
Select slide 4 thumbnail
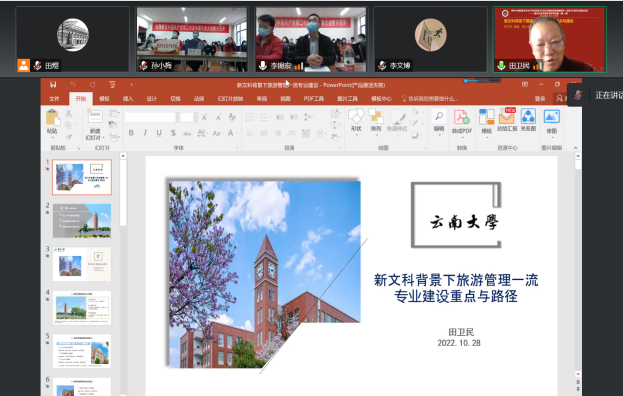pyautogui.click(x=82, y=307)
